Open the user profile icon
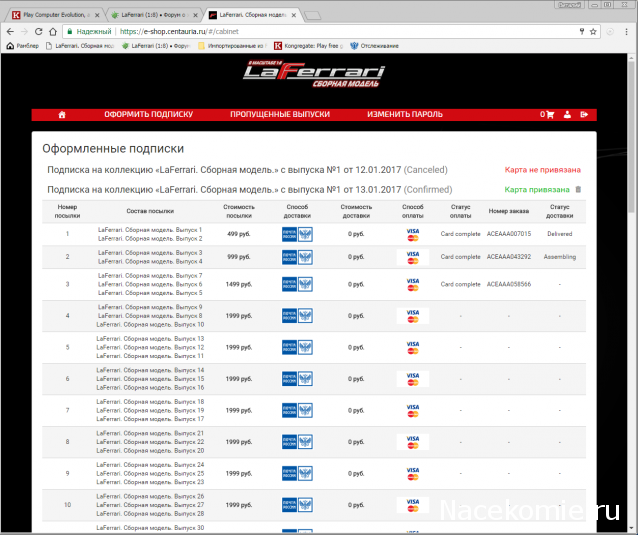 click(567, 115)
